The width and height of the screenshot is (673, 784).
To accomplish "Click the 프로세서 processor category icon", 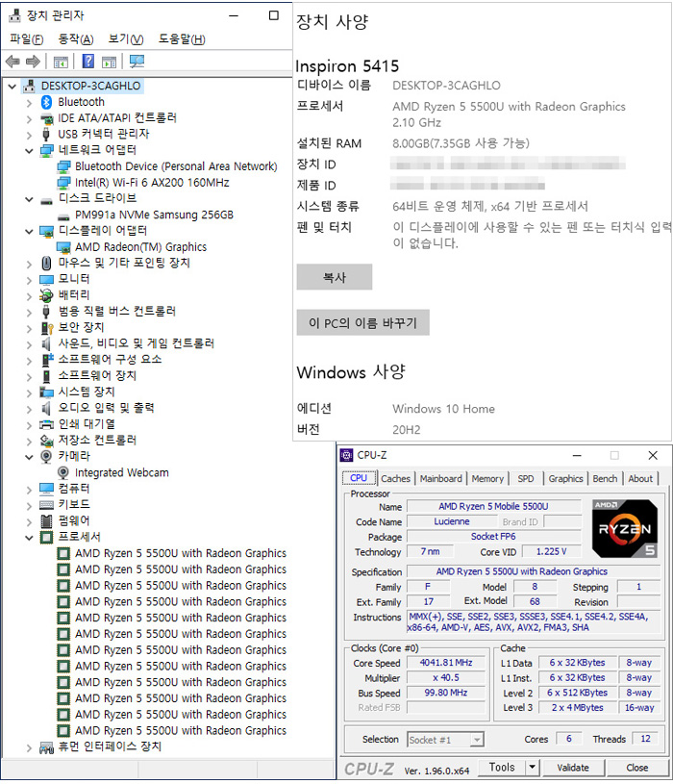I will 46,537.
